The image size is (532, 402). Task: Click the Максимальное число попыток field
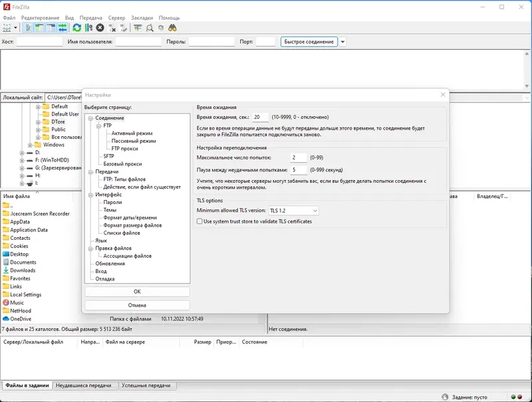point(299,157)
